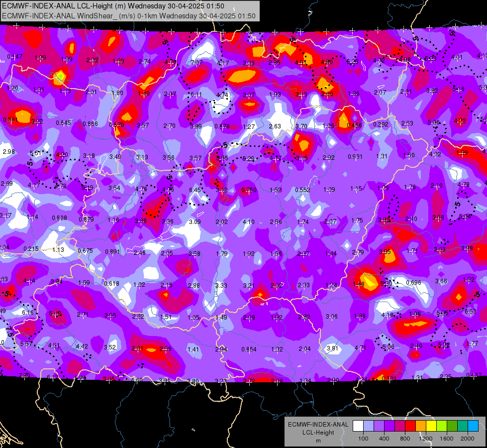Click the wind shear value 7.07

196,63
